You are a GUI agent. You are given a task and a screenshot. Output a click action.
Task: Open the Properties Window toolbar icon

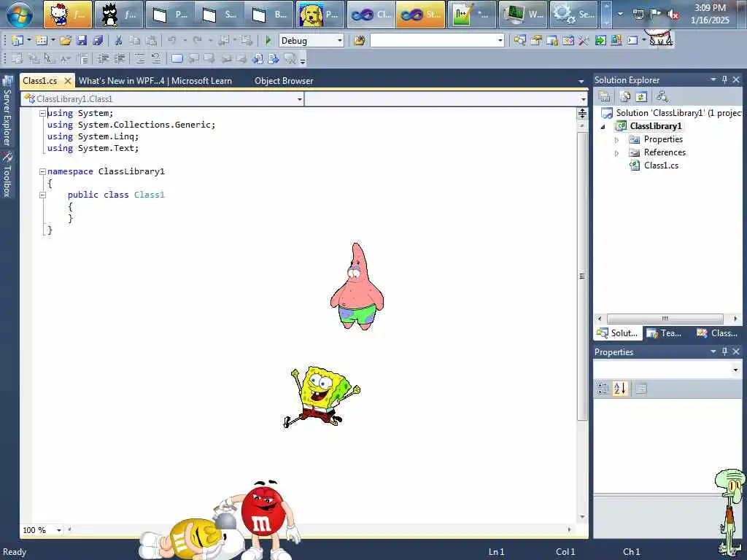click(x=536, y=41)
